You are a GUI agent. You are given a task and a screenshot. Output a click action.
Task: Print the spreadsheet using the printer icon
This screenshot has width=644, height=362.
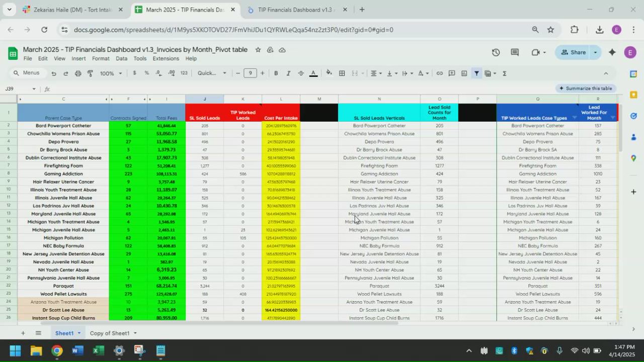[x=78, y=74]
